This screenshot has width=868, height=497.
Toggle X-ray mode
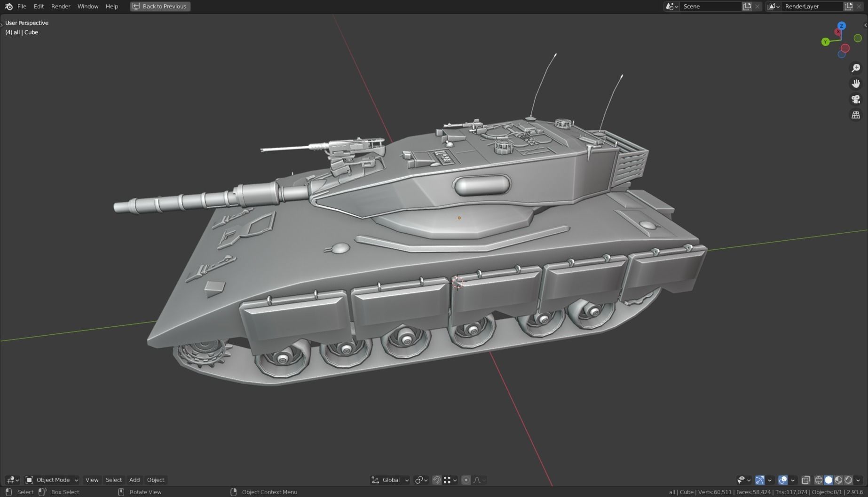pos(805,480)
